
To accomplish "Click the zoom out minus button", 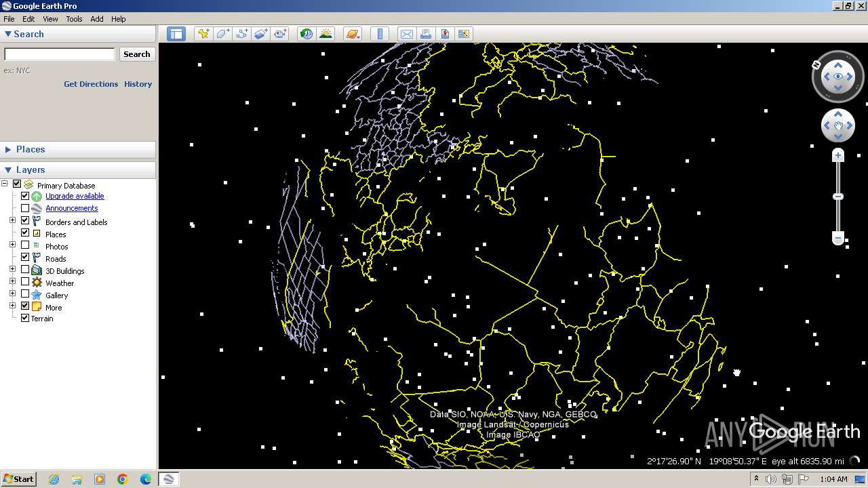I will coord(838,238).
